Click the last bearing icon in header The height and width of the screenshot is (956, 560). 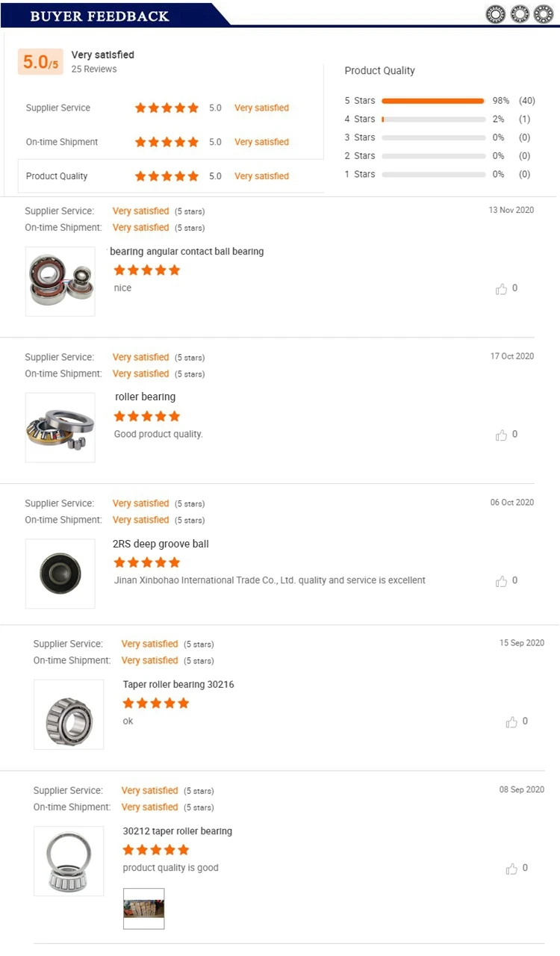[544, 14]
